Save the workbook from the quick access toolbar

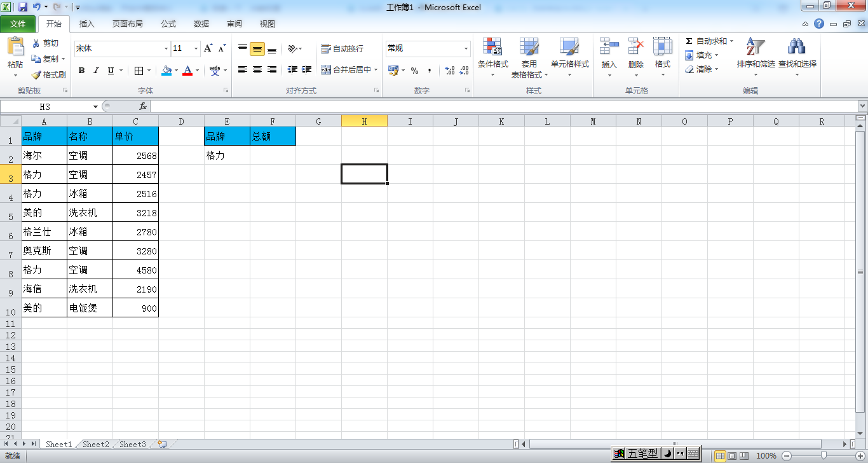(x=23, y=7)
